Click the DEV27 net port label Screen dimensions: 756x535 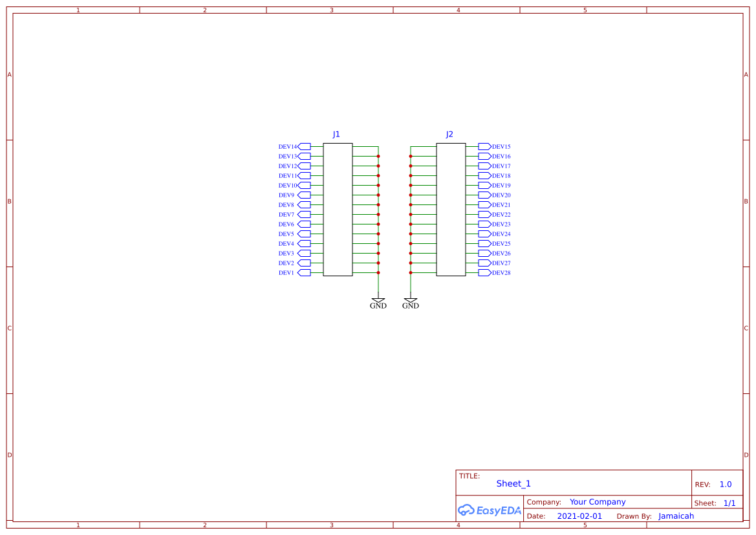tap(501, 263)
